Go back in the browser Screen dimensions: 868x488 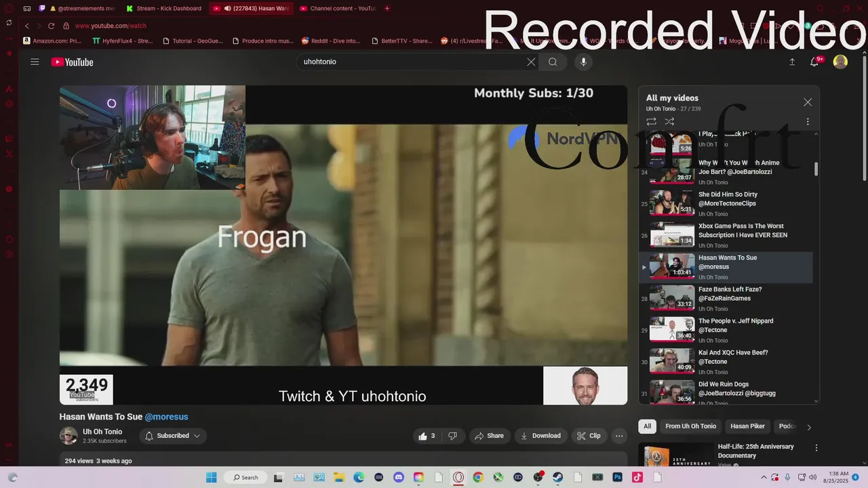pyautogui.click(x=27, y=26)
